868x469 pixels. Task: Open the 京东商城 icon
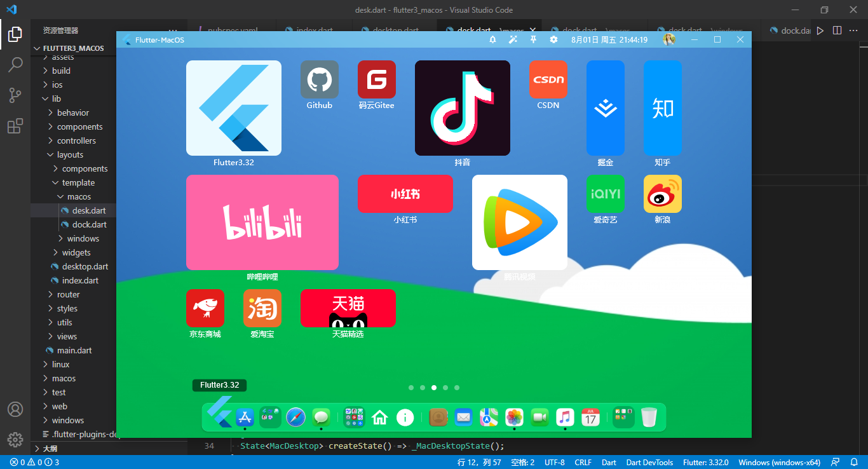(205, 308)
